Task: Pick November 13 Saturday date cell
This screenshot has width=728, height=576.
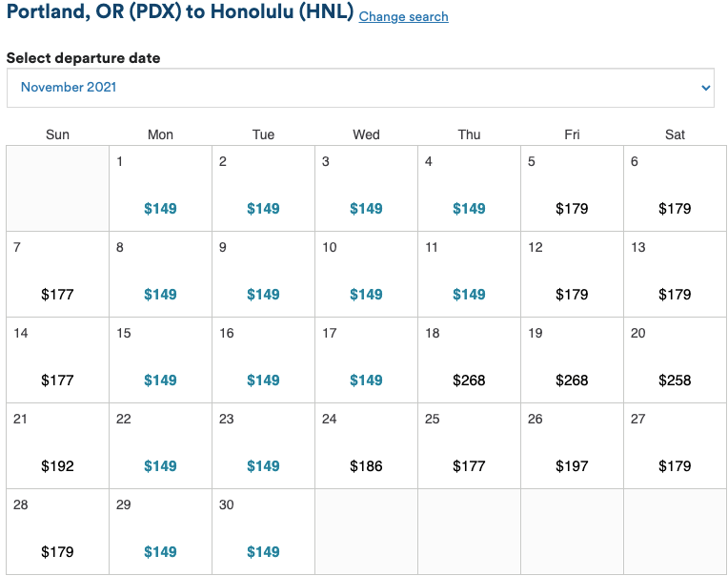Action: (675, 275)
